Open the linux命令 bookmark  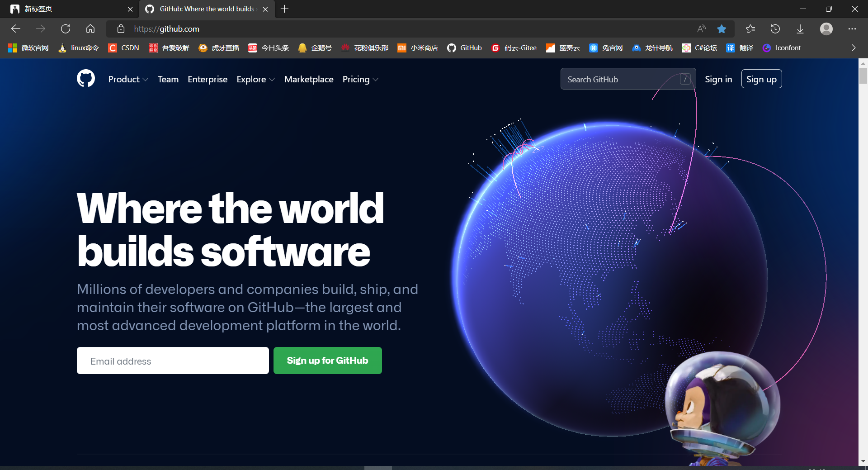pos(78,48)
